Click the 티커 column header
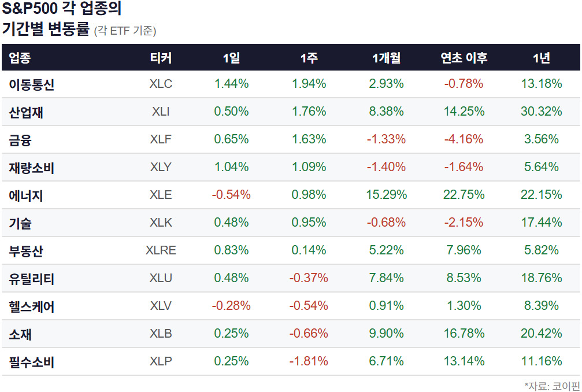This screenshot has height=392, width=582. [x=161, y=58]
